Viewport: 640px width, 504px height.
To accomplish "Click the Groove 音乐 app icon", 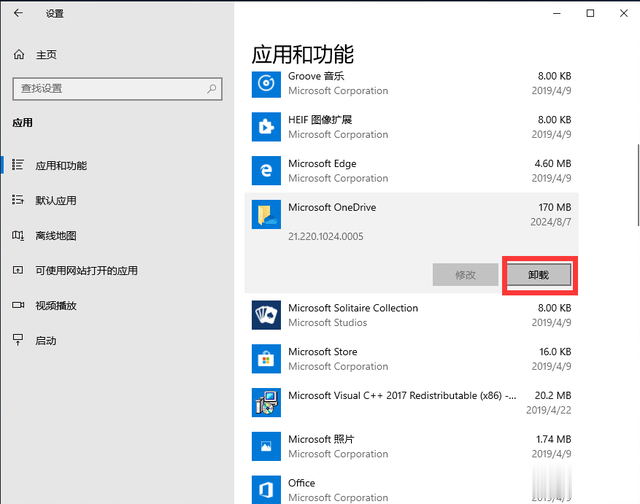I will click(x=266, y=83).
